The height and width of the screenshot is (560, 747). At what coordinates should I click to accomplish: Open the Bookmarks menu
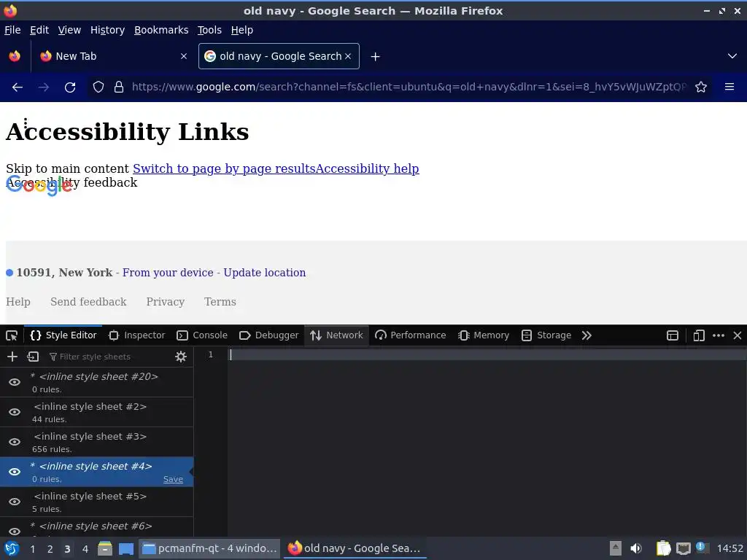pyautogui.click(x=161, y=30)
